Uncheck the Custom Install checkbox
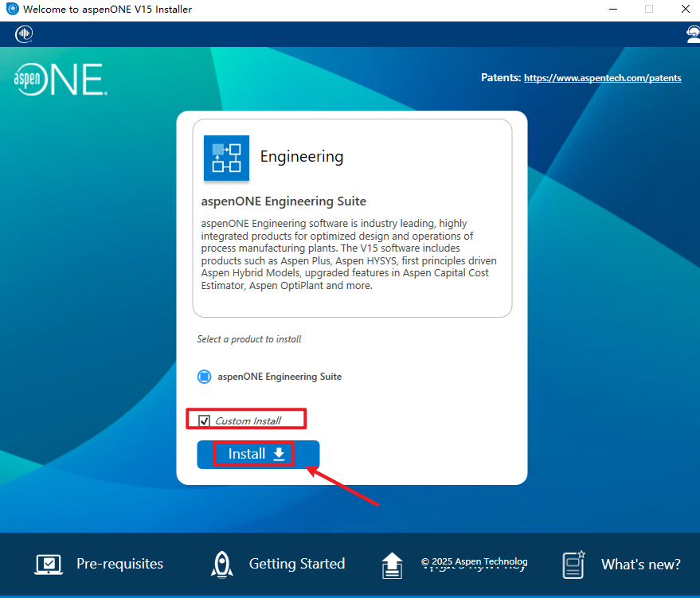Viewport: 700px width, 598px height. coord(205,420)
